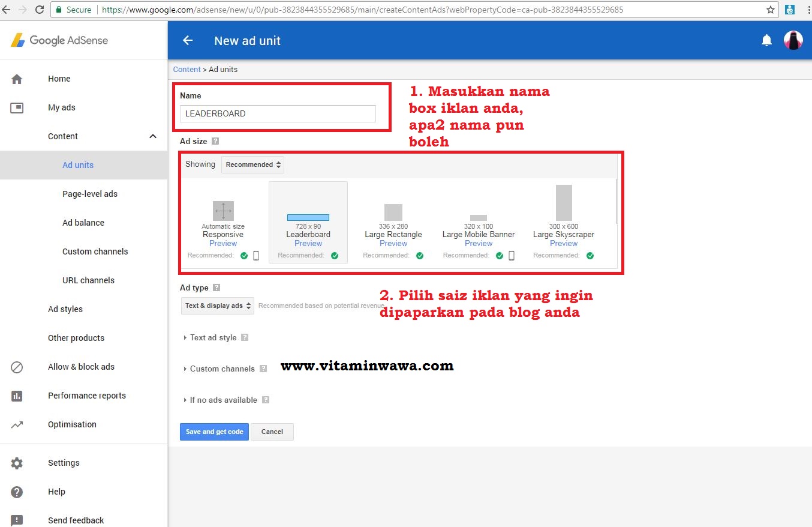Click the Optimisation trend icon
The height and width of the screenshot is (527, 812).
(17, 424)
